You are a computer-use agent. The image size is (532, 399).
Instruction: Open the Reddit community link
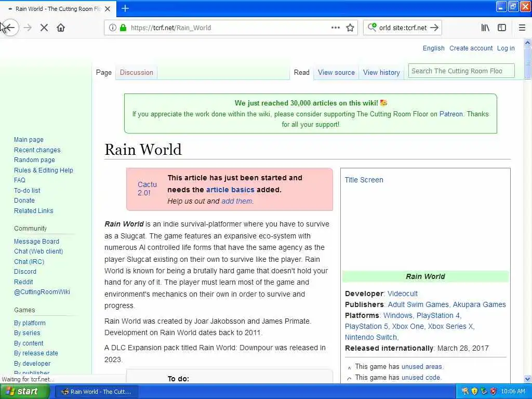pos(23,282)
